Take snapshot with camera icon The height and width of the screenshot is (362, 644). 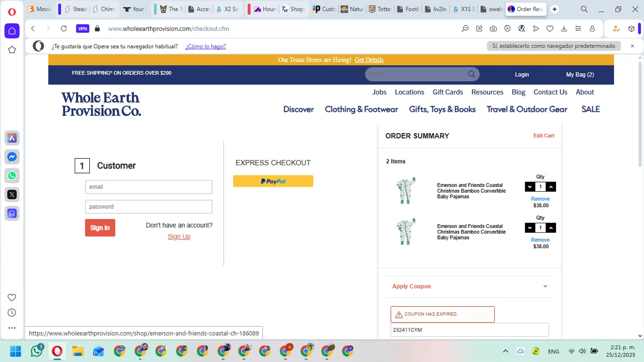(x=493, y=29)
